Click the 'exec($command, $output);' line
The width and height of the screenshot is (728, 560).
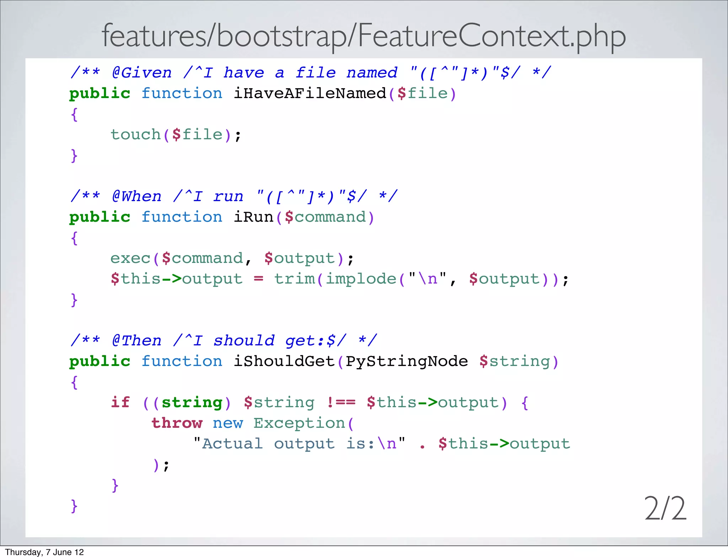[232, 259]
